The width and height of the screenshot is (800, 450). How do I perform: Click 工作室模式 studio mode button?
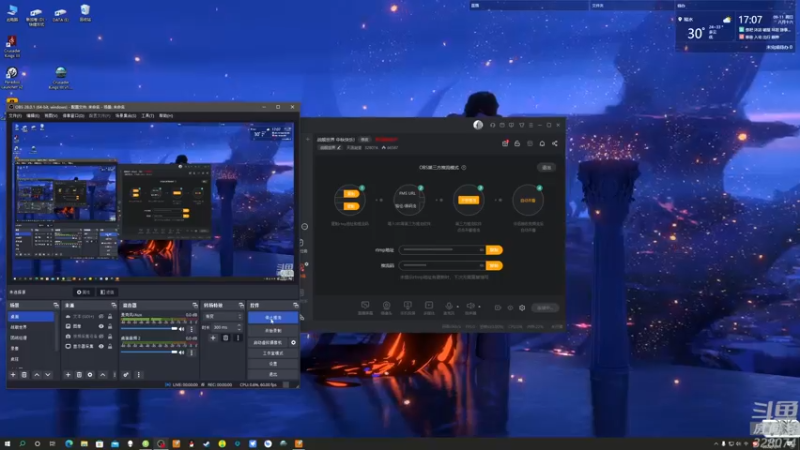(273, 353)
